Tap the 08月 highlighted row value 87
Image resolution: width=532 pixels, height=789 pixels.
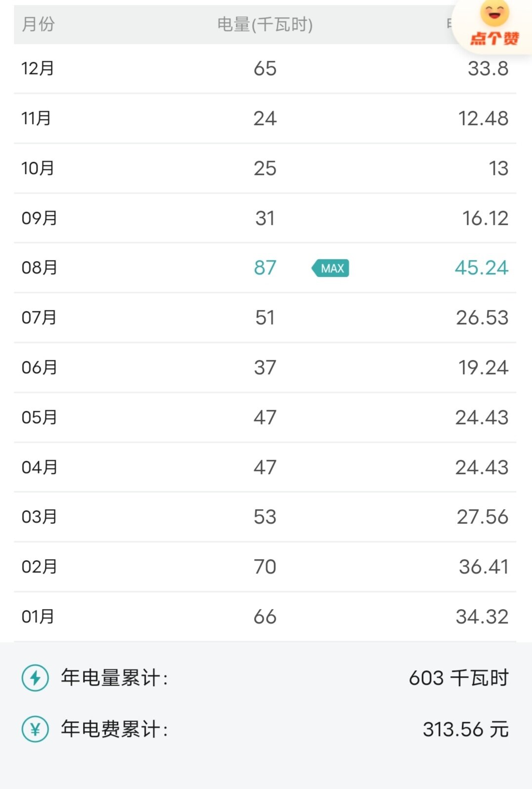coord(265,268)
